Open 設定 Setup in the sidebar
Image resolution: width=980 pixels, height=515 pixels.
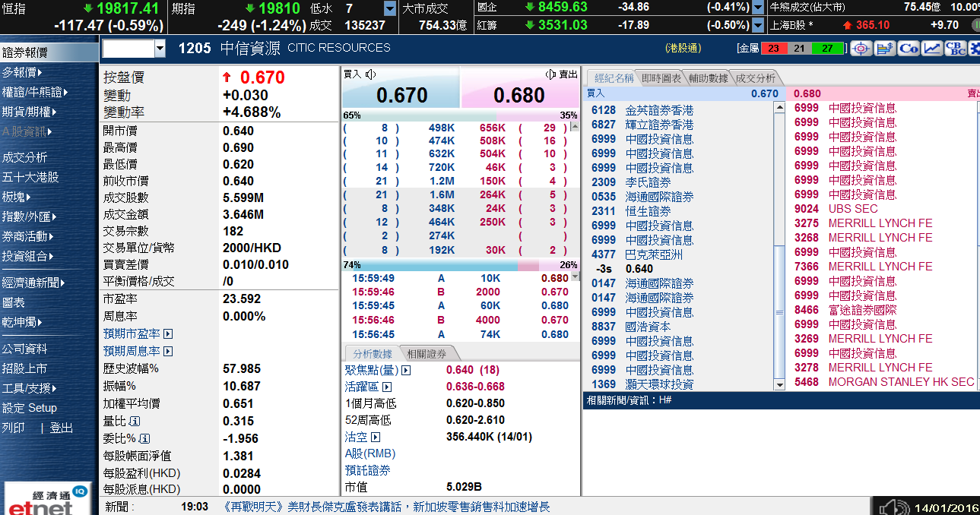pos(30,408)
